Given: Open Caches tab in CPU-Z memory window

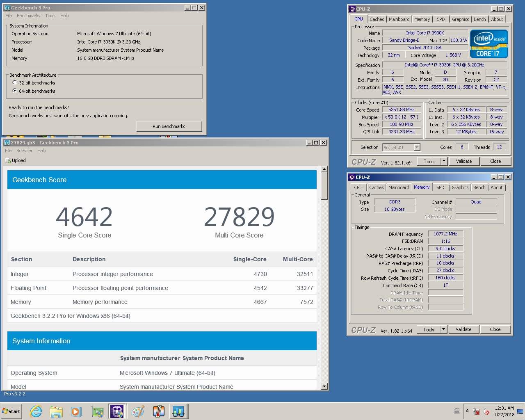Looking at the screenshot, I should pos(377,187).
